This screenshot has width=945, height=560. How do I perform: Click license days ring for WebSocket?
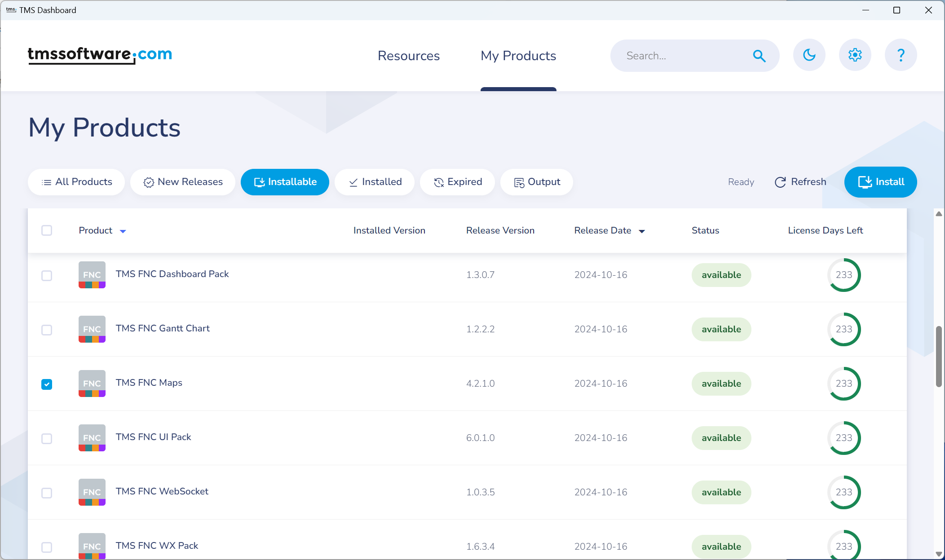click(844, 492)
